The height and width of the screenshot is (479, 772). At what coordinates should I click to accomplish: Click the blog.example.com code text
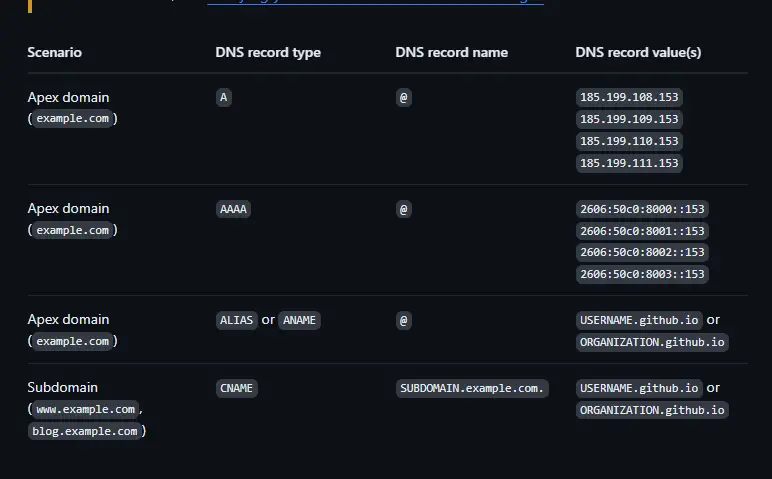(87, 431)
